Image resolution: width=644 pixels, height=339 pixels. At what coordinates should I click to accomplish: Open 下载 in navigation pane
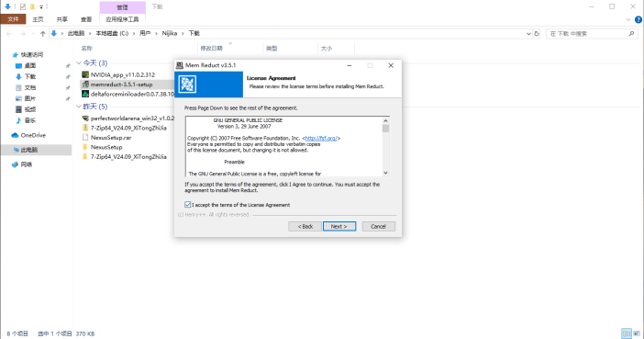30,76
